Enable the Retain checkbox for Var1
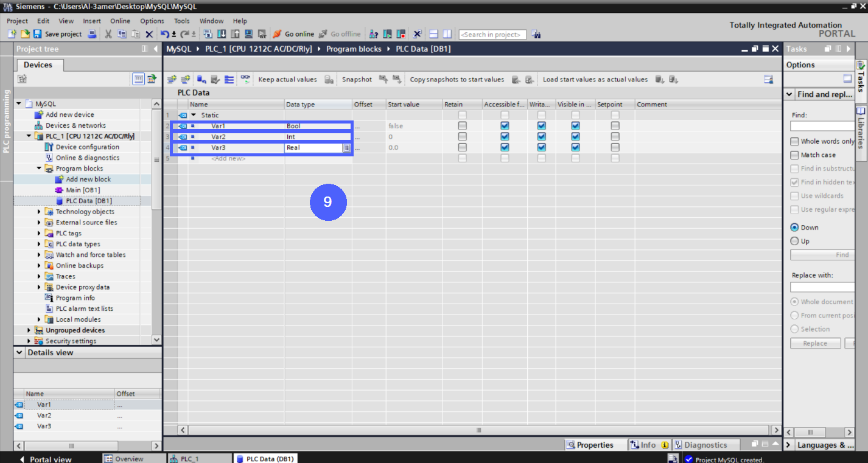This screenshot has width=868, height=463. click(x=462, y=125)
